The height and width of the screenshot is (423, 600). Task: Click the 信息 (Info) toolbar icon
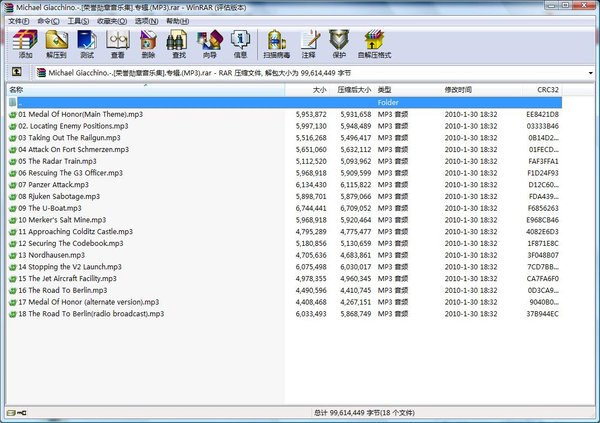pos(240,44)
